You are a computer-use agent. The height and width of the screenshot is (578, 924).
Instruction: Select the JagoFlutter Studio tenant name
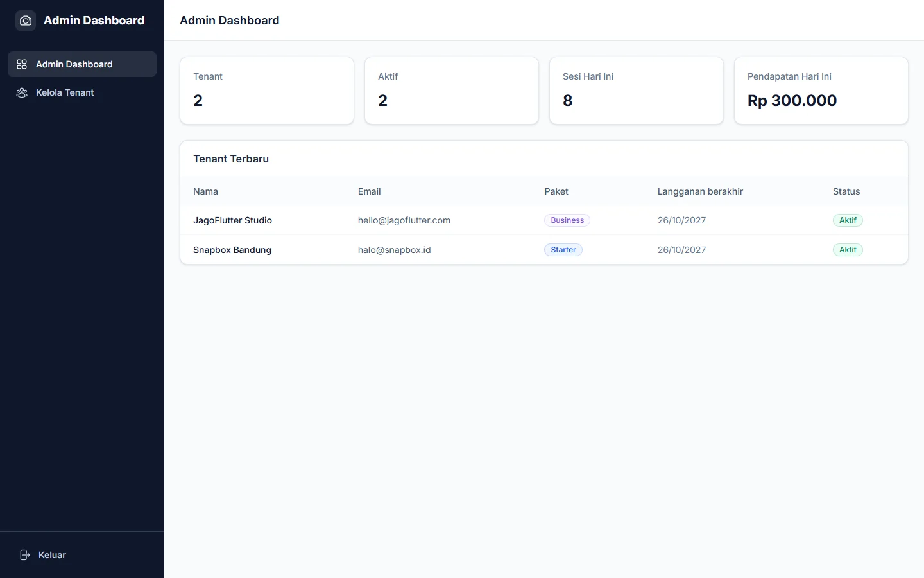[x=232, y=220]
